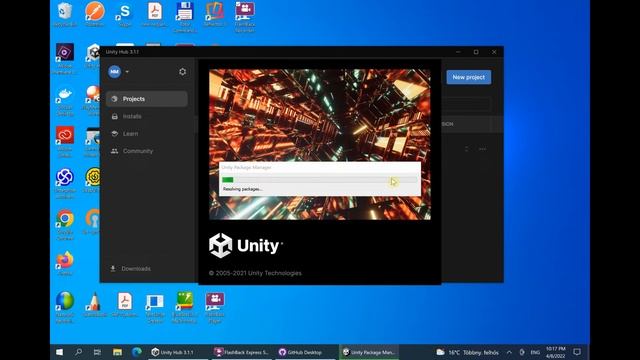This screenshot has width=640, height=360.
Task: Open the Total Commander desktop shortcut
Action: point(184,17)
